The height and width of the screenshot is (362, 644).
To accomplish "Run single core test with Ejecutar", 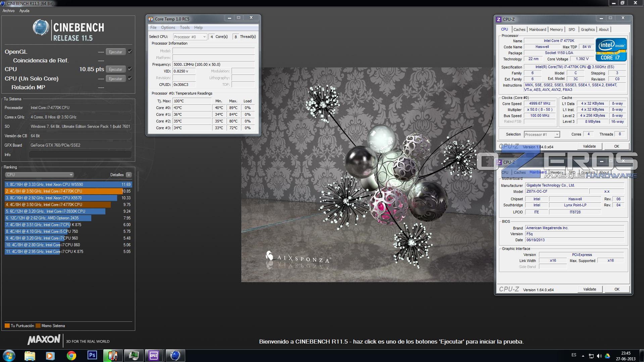I will pyautogui.click(x=116, y=79).
